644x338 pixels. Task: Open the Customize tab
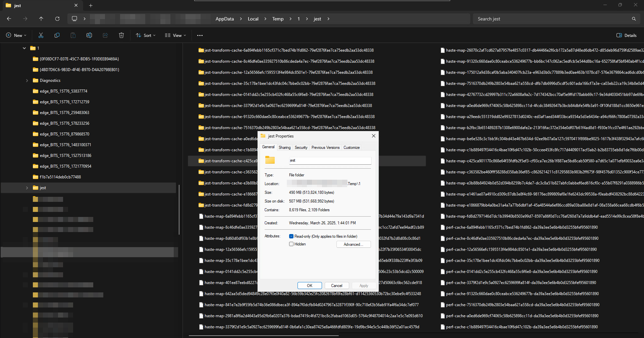pos(352,148)
